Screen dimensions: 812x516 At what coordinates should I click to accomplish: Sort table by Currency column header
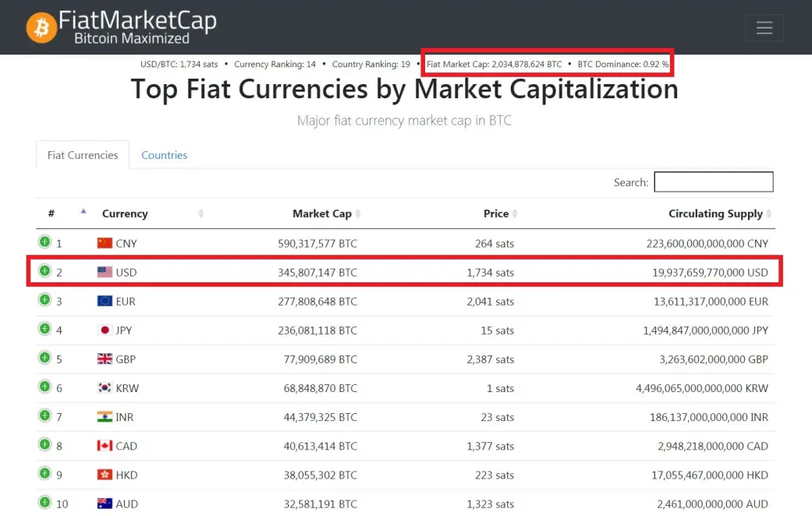125,214
